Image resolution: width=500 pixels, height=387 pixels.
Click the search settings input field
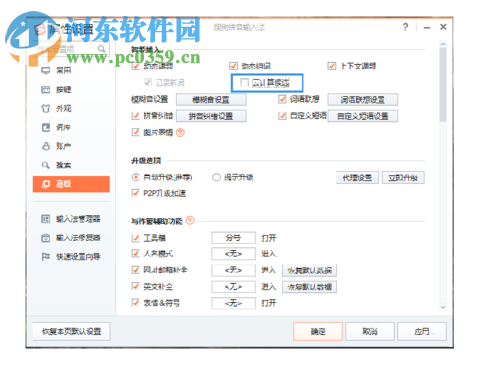coord(70,49)
